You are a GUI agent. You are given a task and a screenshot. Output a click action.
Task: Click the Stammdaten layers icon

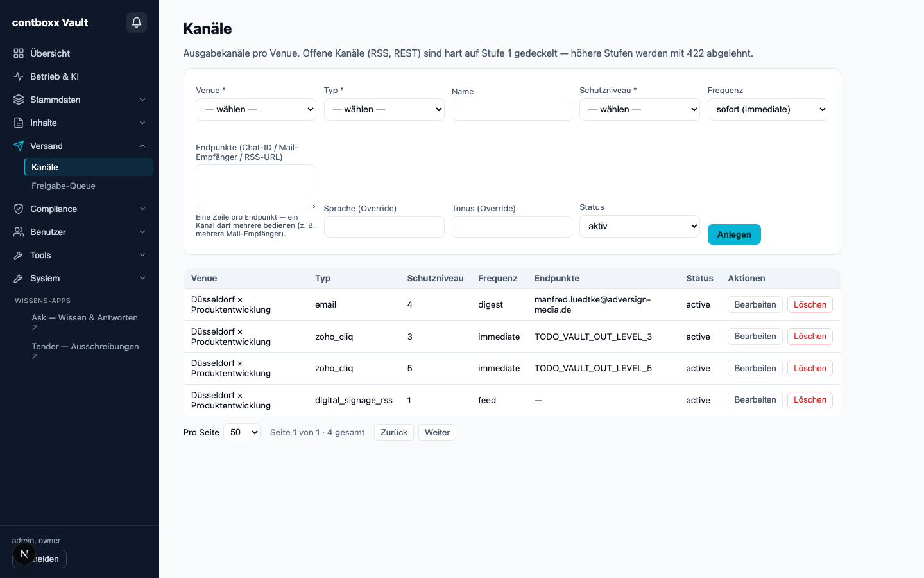[x=19, y=100]
